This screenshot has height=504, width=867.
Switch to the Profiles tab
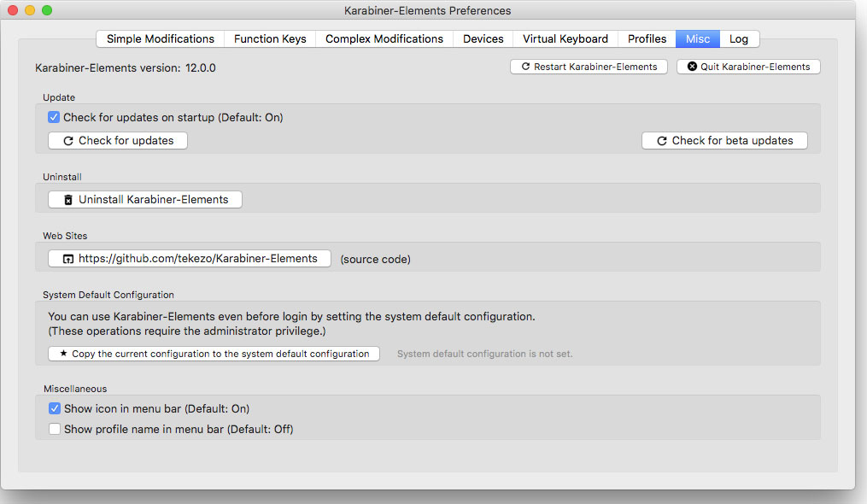647,38
